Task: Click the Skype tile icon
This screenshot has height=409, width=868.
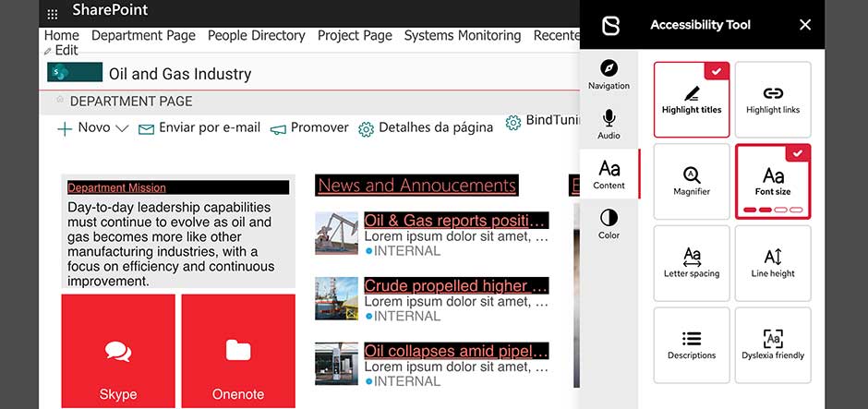Action: [x=118, y=351]
